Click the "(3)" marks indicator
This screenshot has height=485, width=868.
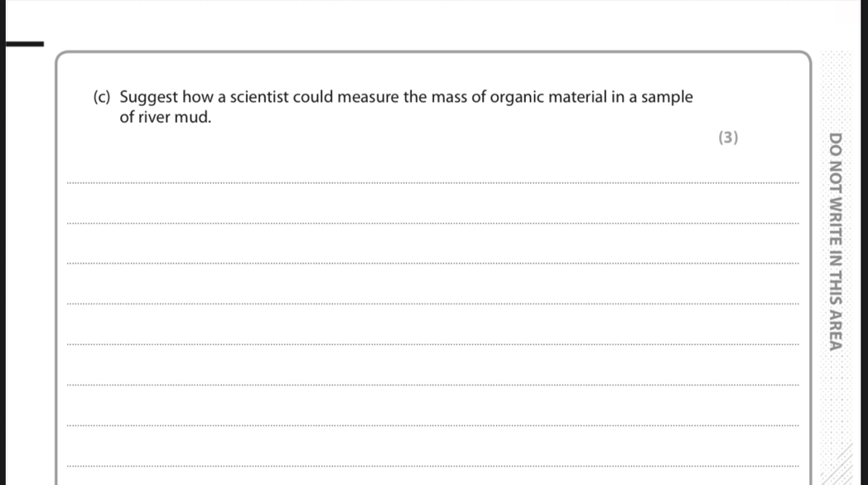pos(727,138)
